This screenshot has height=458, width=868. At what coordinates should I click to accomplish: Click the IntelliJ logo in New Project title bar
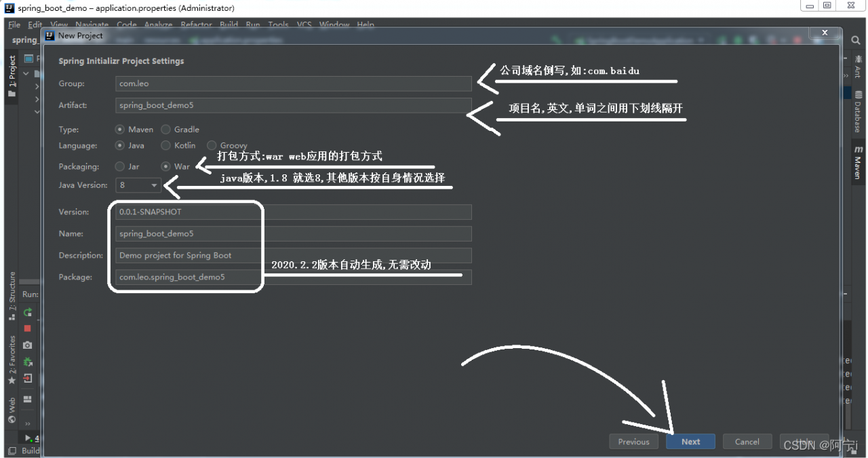pos(50,35)
